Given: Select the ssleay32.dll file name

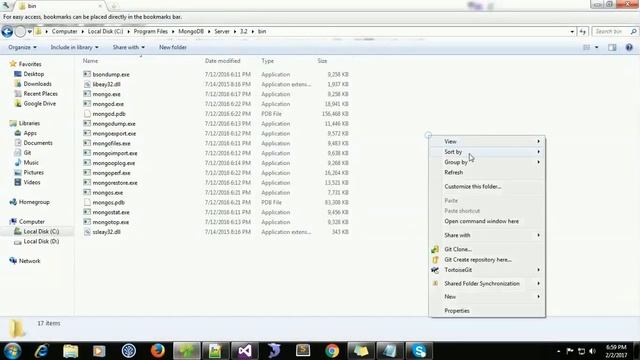Looking at the screenshot, I should [107, 232].
